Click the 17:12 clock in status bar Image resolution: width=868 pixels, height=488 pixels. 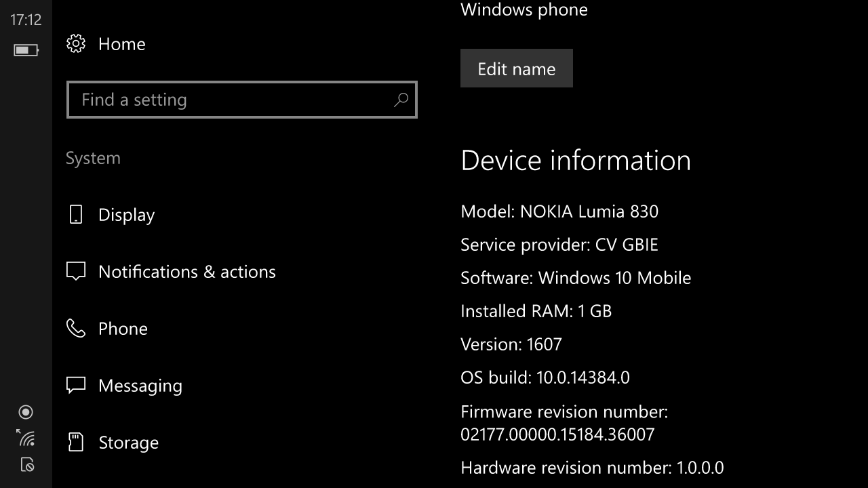point(26,20)
